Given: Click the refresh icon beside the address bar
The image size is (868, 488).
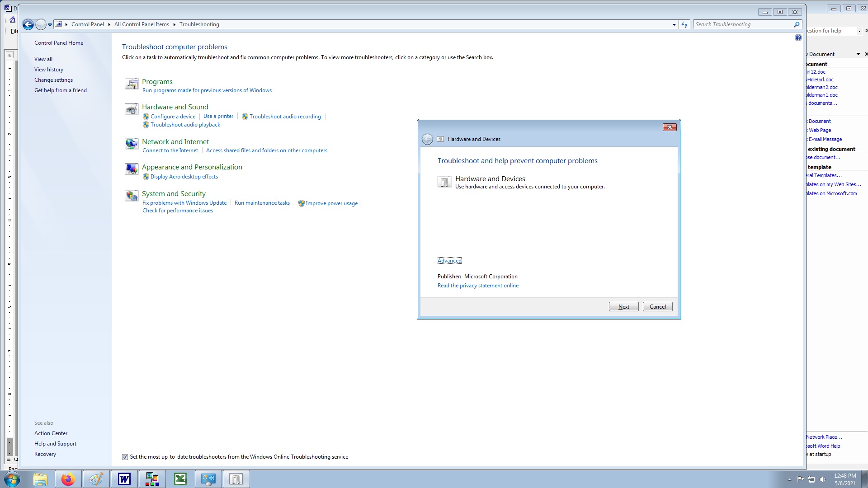Looking at the screenshot, I should tap(684, 24).
